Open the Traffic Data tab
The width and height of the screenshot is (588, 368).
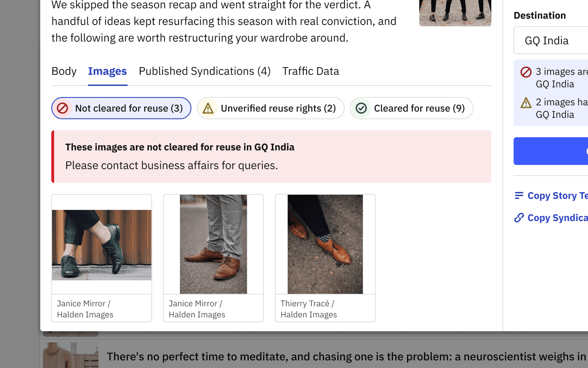tap(311, 71)
